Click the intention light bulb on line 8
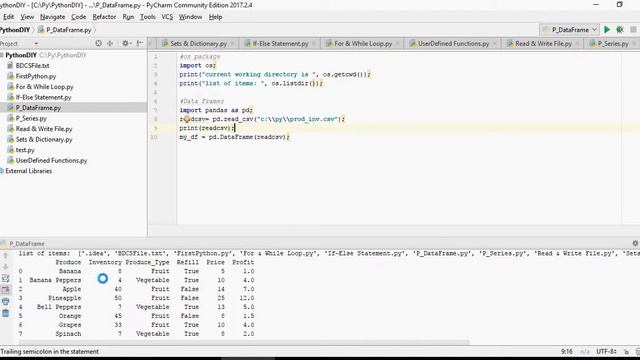 tap(187, 119)
